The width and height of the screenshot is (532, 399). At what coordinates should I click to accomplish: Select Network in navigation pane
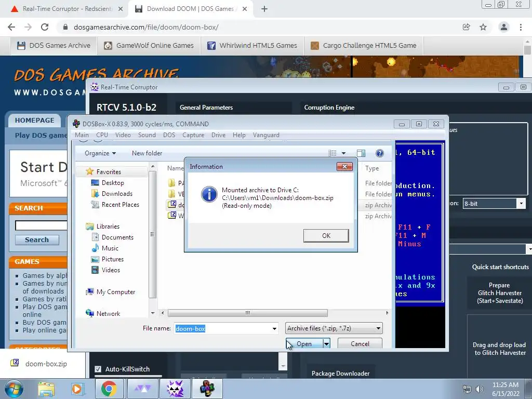108,313
